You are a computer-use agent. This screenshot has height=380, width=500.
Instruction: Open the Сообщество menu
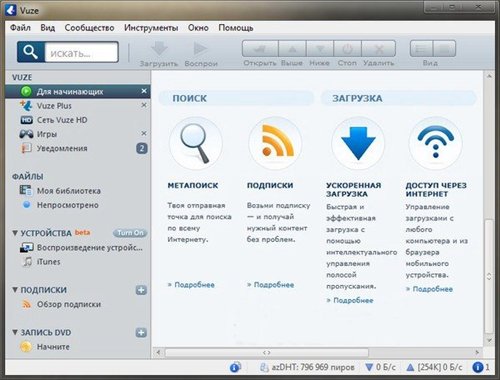(89, 28)
